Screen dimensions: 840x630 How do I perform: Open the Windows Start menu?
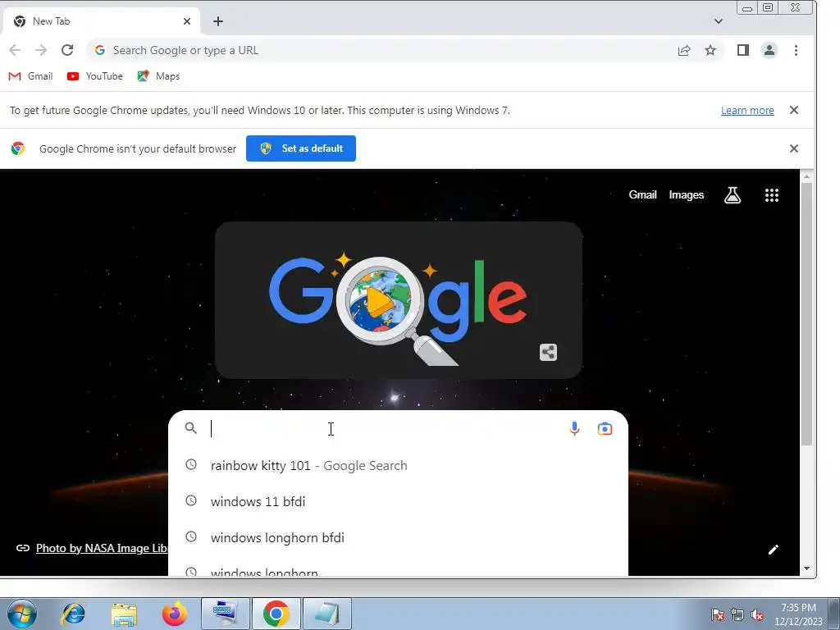(22, 614)
